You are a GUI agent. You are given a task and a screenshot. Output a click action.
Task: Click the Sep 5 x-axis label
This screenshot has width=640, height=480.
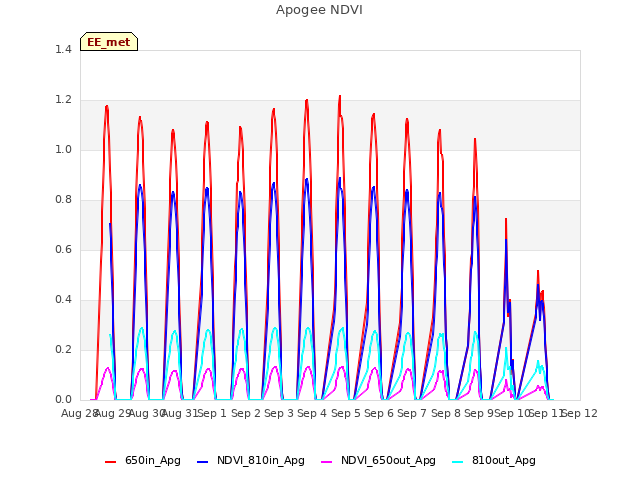coord(346,413)
